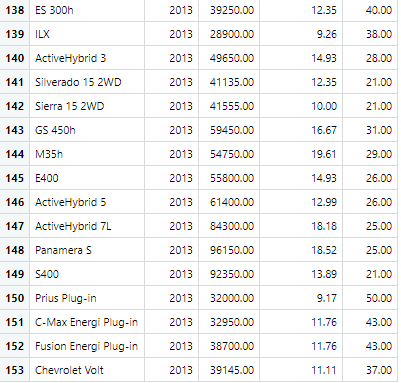Click the Chevrolet Volt cell
Viewport: 401px width, 383px height.
click(x=87, y=370)
